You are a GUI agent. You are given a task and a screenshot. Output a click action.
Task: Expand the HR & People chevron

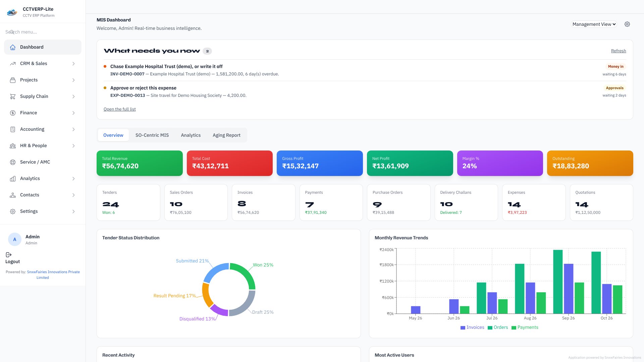click(73, 146)
